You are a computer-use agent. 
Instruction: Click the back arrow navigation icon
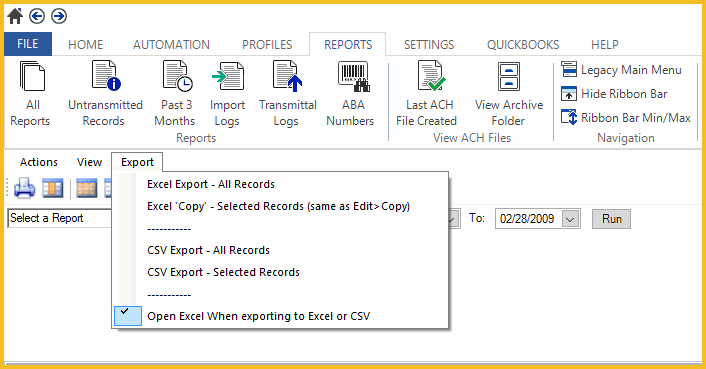[37, 16]
